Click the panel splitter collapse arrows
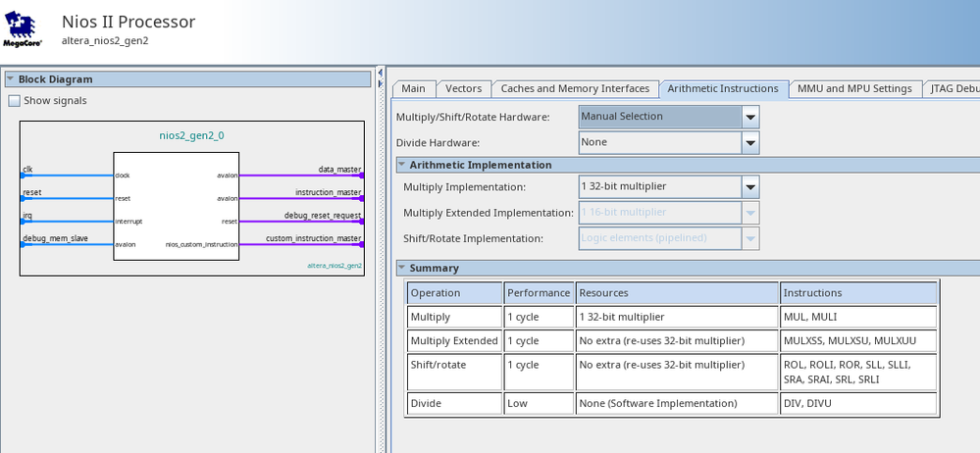Screen dimensions: 980x453 pyautogui.click(x=380, y=75)
